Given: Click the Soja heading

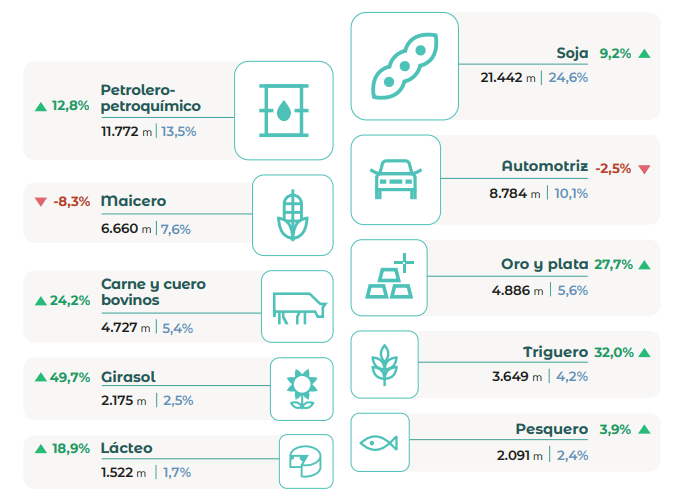Looking at the screenshot, I should tap(573, 54).
